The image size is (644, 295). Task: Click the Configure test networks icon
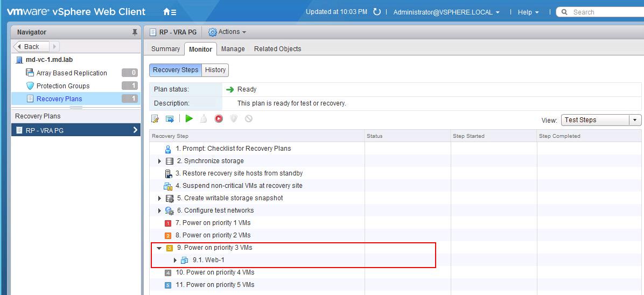170,211
